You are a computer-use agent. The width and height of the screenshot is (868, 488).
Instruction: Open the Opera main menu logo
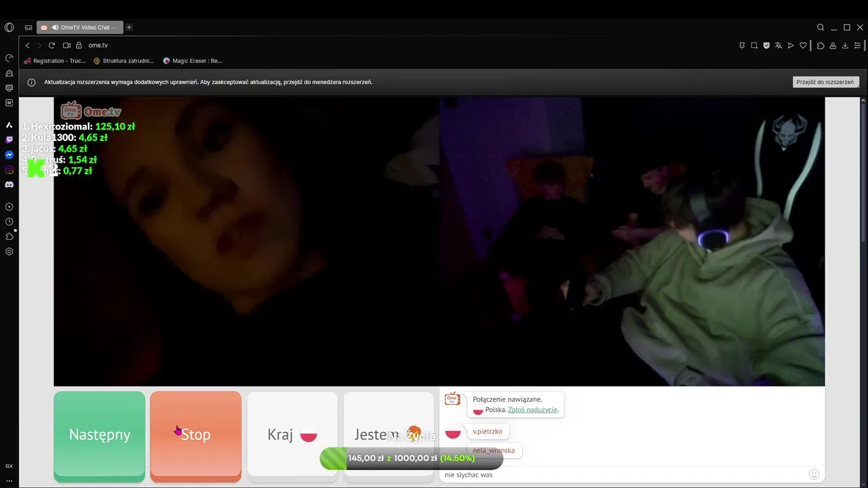click(9, 28)
